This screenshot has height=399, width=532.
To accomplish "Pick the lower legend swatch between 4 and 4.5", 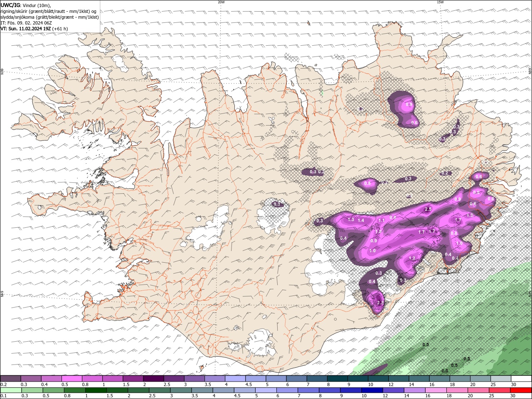I will 223,390.
